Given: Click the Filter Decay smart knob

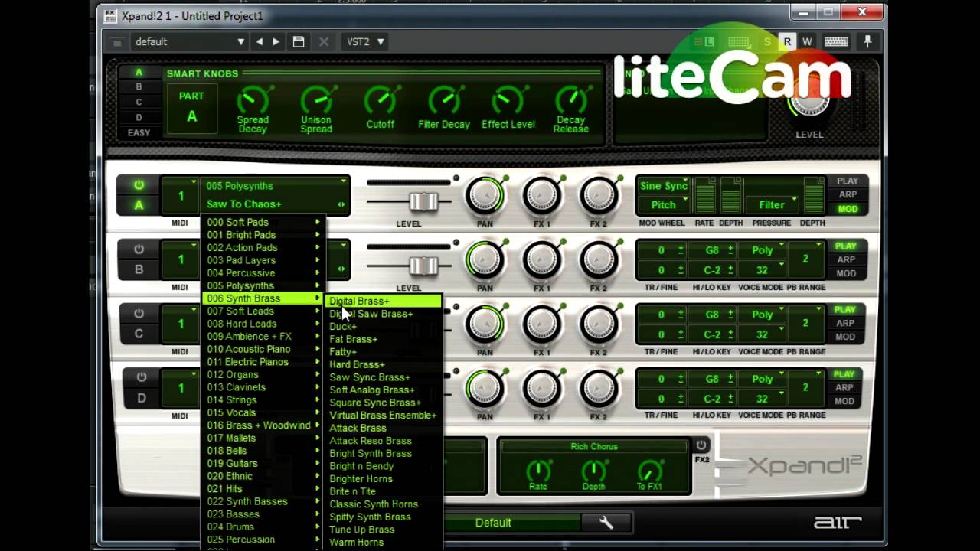Looking at the screenshot, I should pyautogui.click(x=444, y=100).
